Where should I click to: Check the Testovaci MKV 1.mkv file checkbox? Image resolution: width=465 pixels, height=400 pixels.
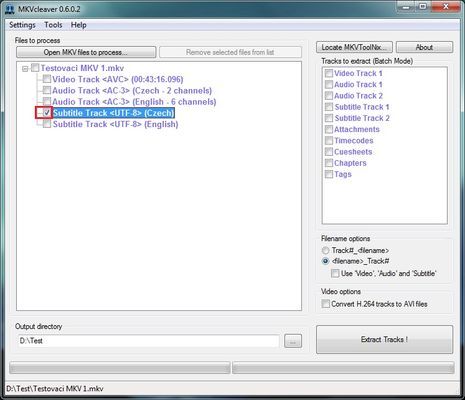point(35,68)
